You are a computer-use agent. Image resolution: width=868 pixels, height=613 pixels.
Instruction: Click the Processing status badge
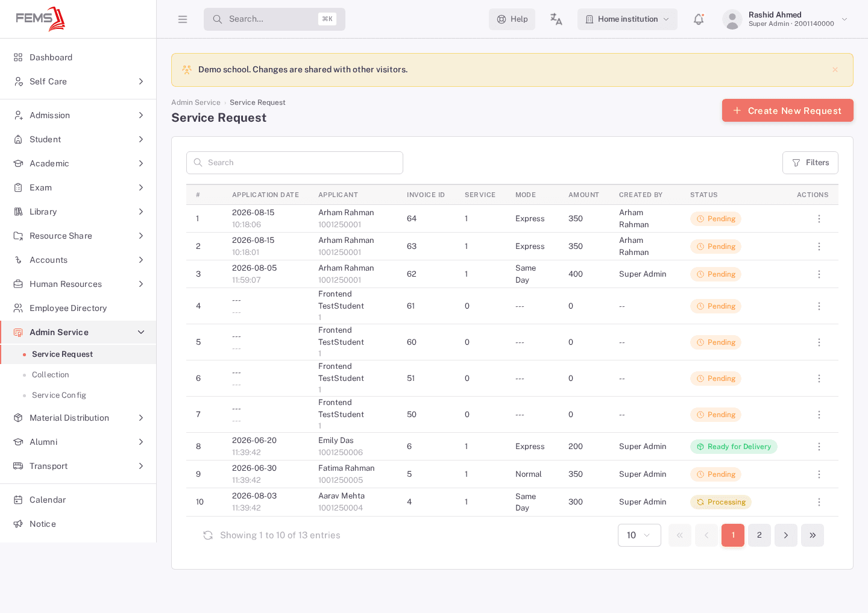(x=721, y=502)
